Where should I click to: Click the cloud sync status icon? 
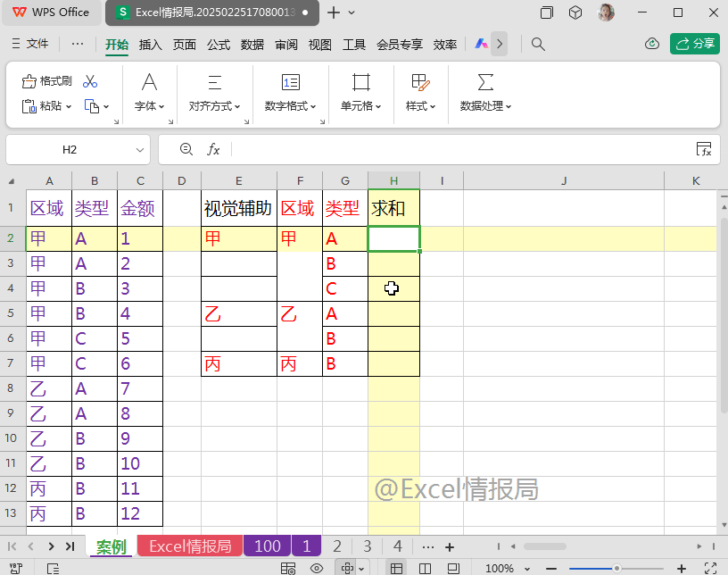[x=652, y=44]
